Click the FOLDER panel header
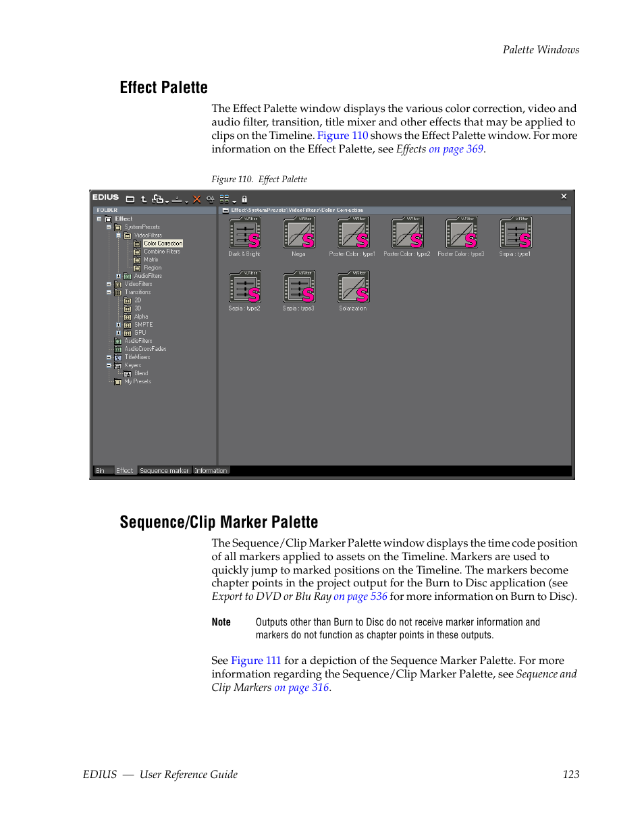 point(155,211)
